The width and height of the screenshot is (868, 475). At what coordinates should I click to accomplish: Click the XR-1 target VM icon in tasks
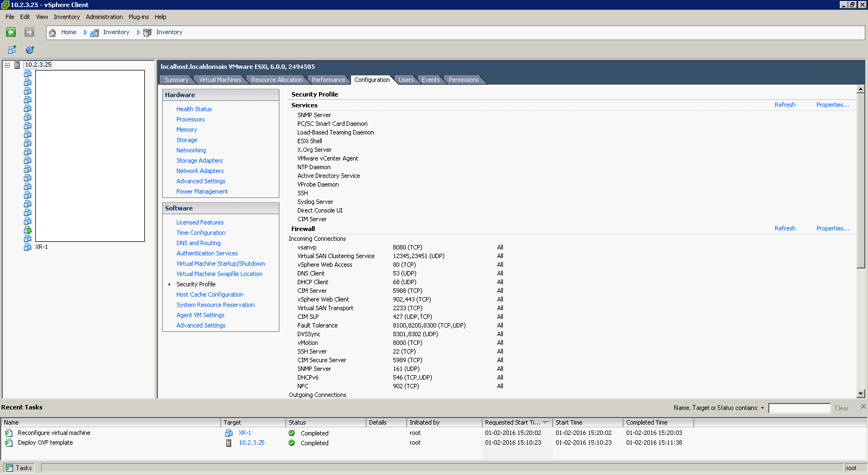[x=229, y=433]
